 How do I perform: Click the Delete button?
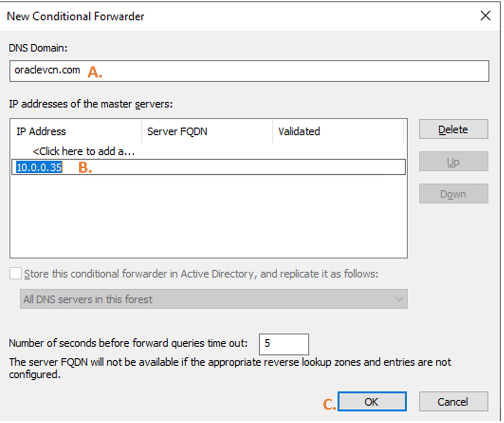tap(452, 129)
